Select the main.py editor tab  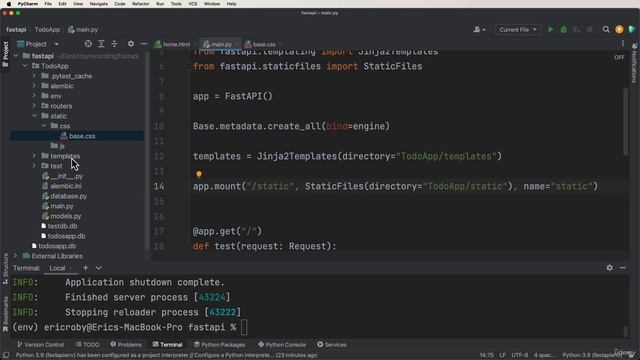coord(221,44)
